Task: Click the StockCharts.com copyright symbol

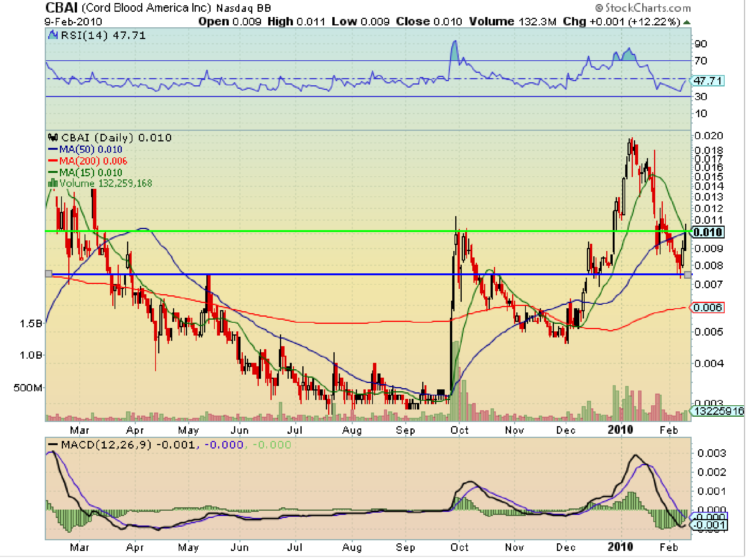Action: (599, 8)
